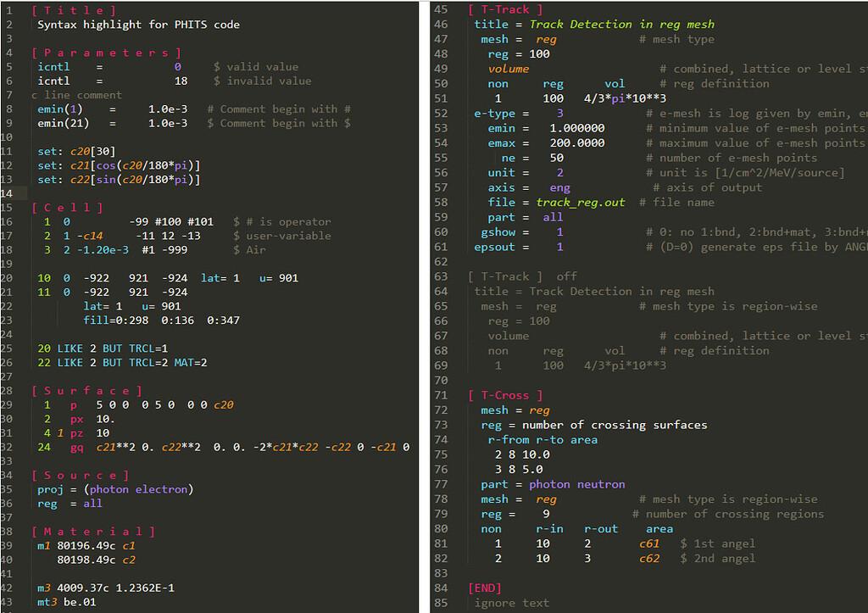This screenshot has height=613, width=868.
Task: Click the '$ valid value' comment
Action: (x=256, y=67)
